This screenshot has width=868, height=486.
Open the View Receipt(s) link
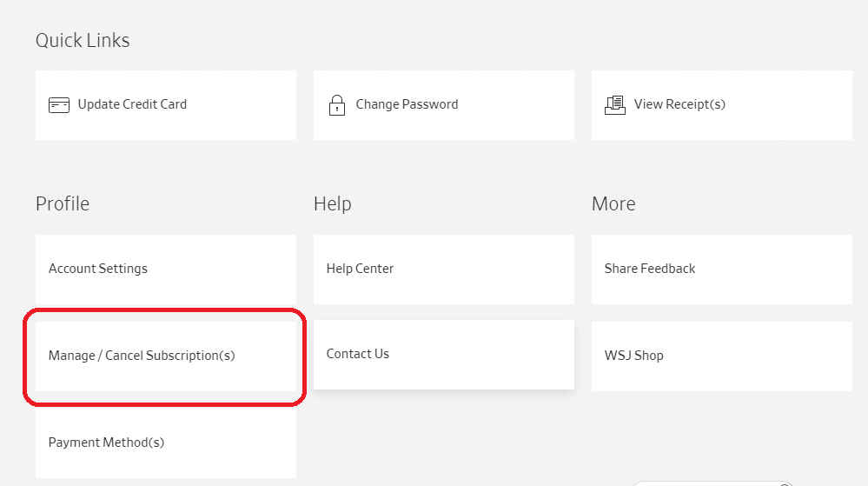tap(679, 104)
